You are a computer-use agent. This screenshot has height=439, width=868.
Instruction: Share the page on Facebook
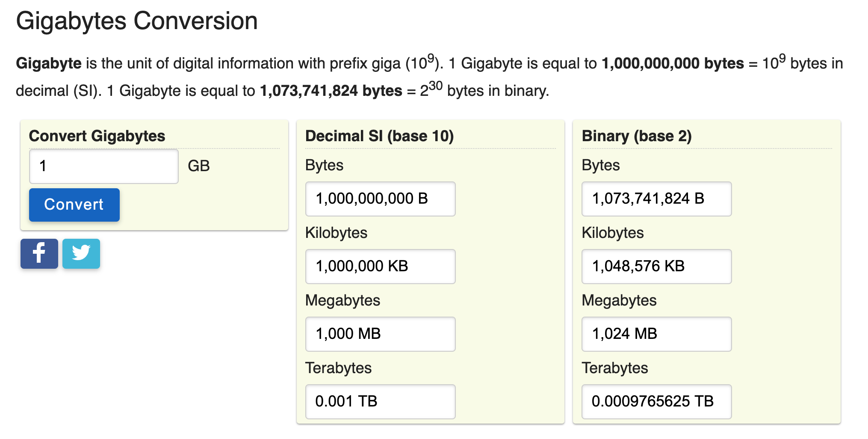coord(39,253)
